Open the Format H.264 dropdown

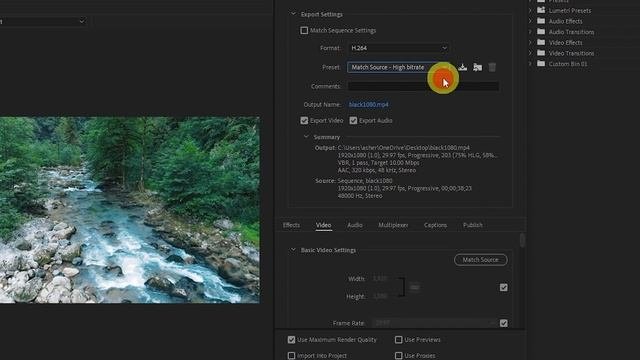399,48
